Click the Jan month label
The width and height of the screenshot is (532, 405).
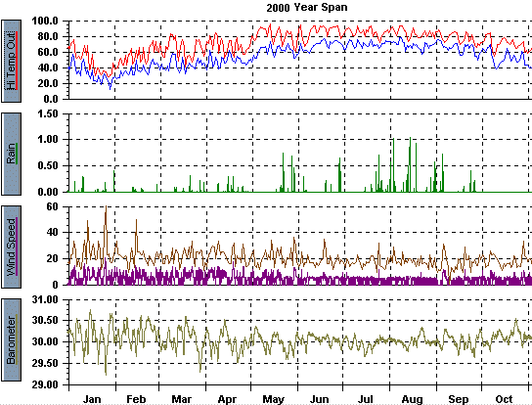[92, 399]
